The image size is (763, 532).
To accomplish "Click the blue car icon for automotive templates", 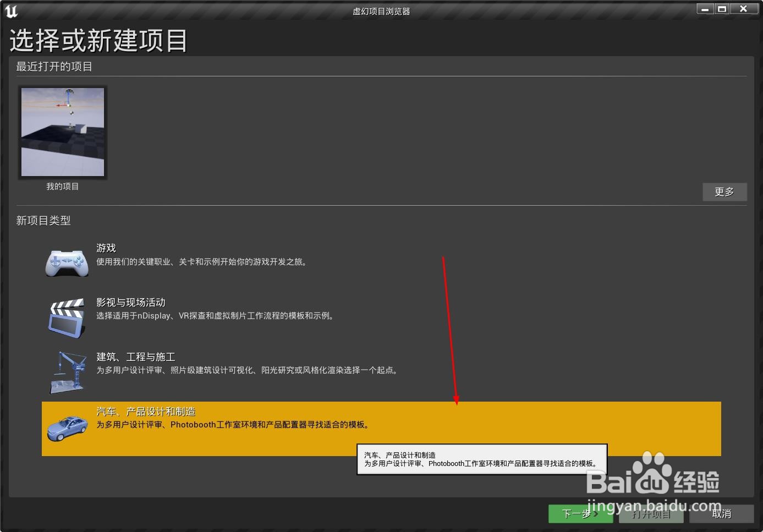I will click(67, 427).
